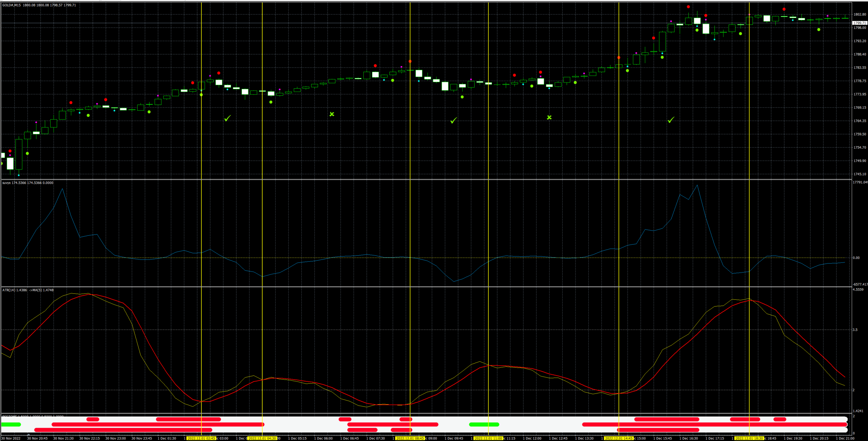Select the 2022.12.01 02:45 date label
868x441 pixels.
point(201,438)
